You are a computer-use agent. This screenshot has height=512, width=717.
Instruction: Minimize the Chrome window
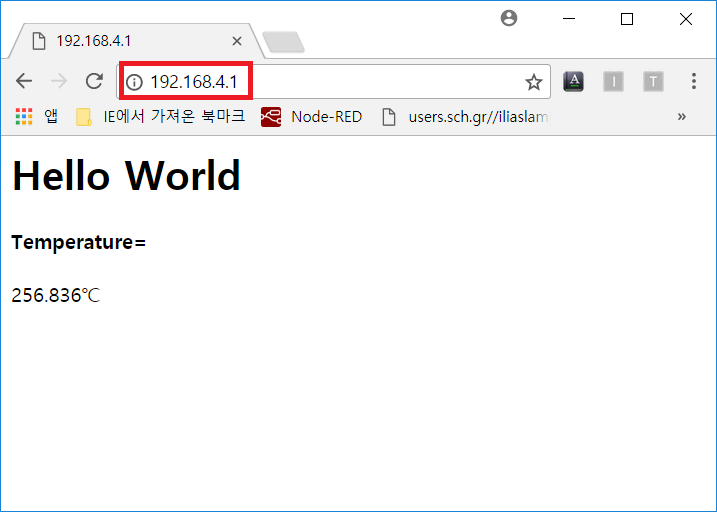pyautogui.click(x=569, y=19)
